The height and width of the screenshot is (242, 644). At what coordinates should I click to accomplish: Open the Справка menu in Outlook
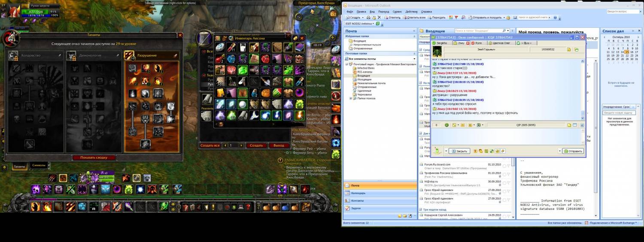(426, 11)
